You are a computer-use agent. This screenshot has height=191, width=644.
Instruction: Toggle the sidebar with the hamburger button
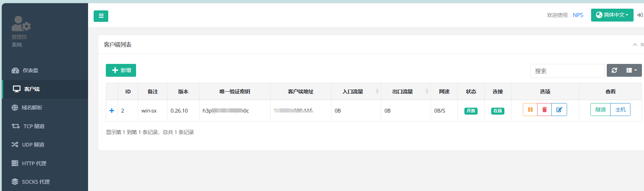pyautogui.click(x=101, y=16)
